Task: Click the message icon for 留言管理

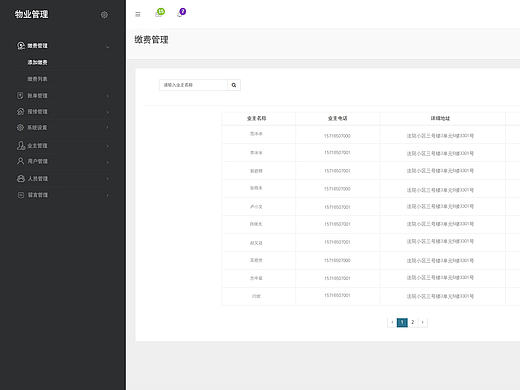Action: click(x=21, y=195)
